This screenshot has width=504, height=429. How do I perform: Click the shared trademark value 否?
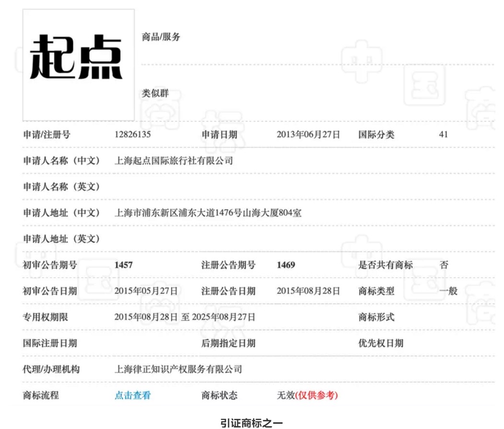pyautogui.click(x=444, y=265)
